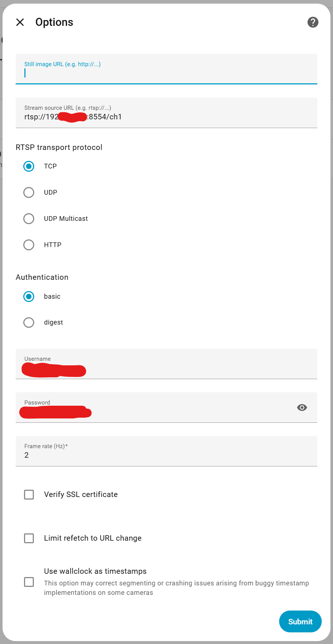
Task: Choose UDP Multicast transport option
Action: pos(29,219)
